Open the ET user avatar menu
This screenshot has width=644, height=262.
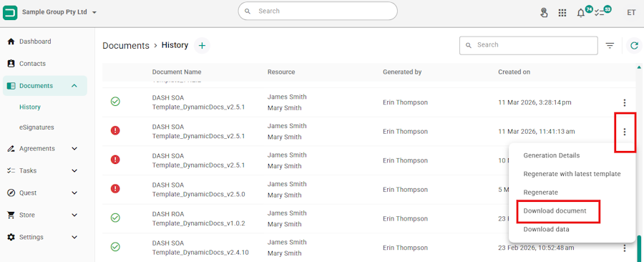(631, 13)
